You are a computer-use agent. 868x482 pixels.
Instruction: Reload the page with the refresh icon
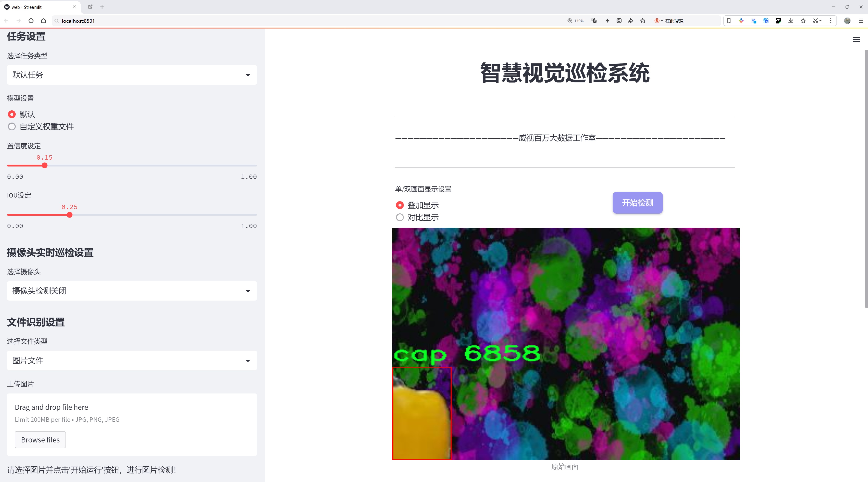tap(31, 20)
